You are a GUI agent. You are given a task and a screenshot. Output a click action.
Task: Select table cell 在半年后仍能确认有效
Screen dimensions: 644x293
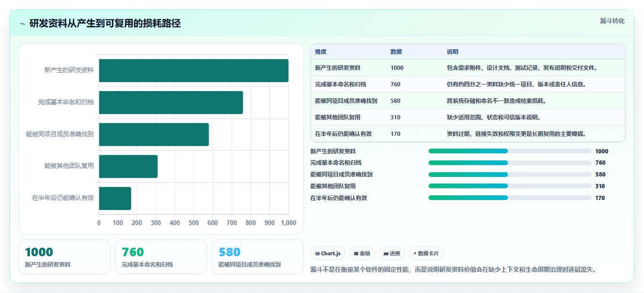343,134
